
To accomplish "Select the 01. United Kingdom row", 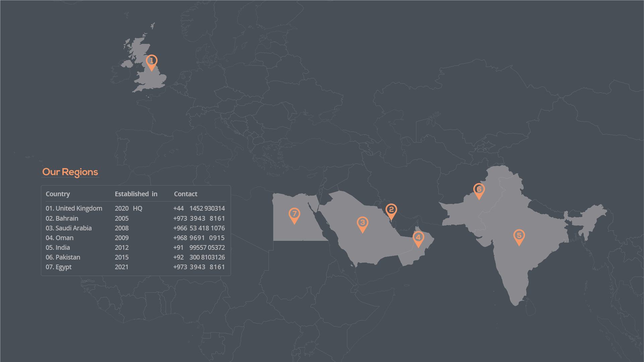I will coord(74,208).
